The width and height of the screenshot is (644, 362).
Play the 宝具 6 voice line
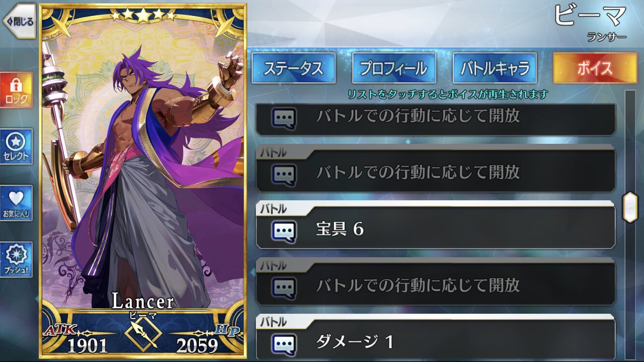(435, 225)
